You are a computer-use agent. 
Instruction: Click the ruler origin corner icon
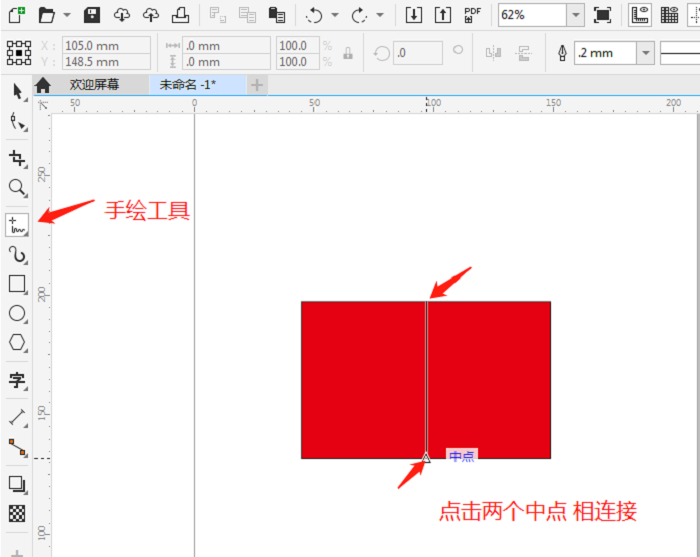(x=43, y=105)
